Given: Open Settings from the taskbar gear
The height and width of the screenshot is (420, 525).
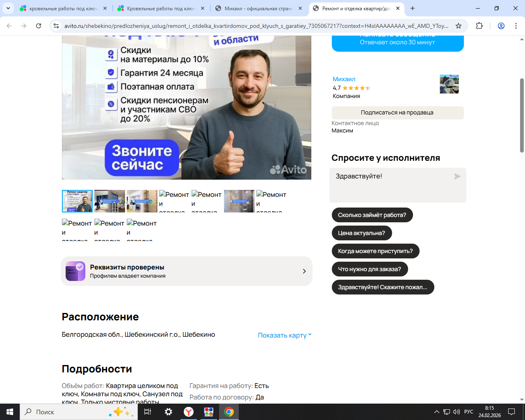Looking at the screenshot, I should (x=168, y=412).
